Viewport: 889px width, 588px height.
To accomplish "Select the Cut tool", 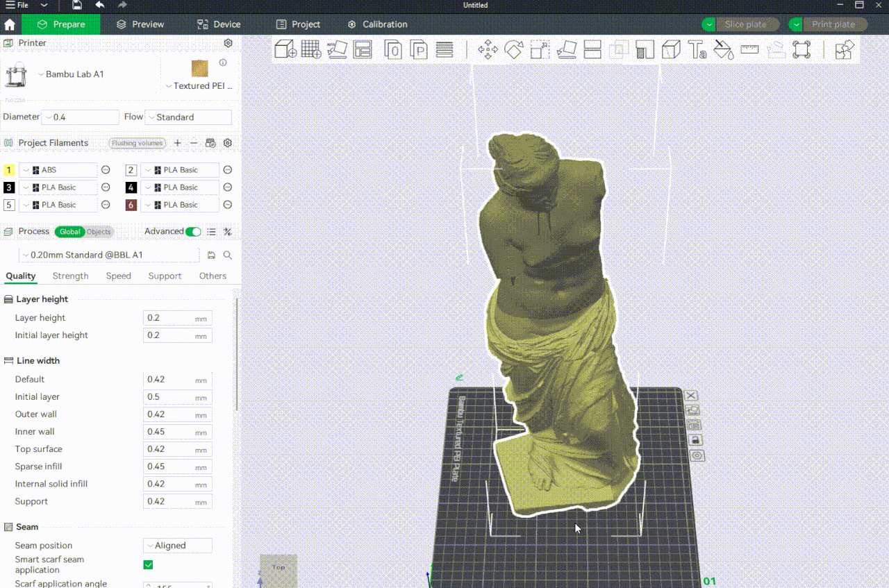I will point(592,49).
